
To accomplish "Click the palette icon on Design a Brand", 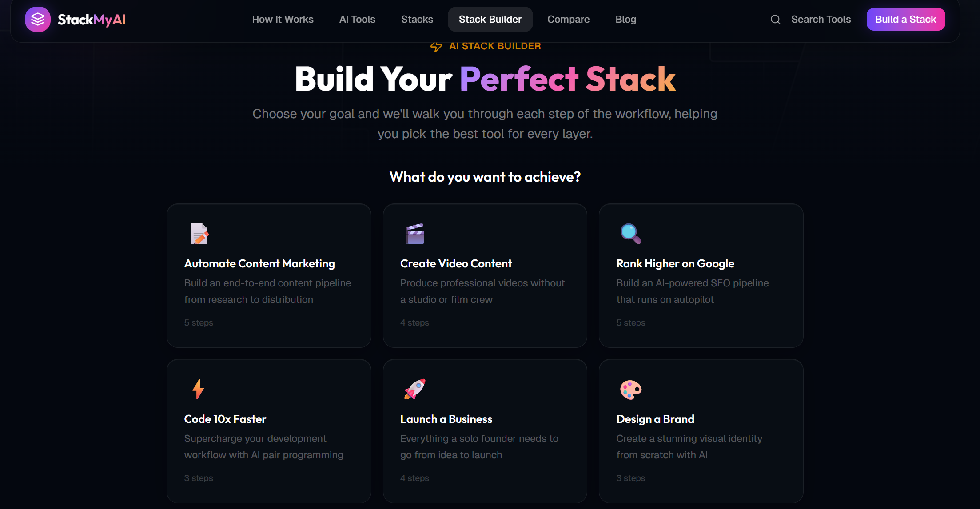I will click(630, 389).
